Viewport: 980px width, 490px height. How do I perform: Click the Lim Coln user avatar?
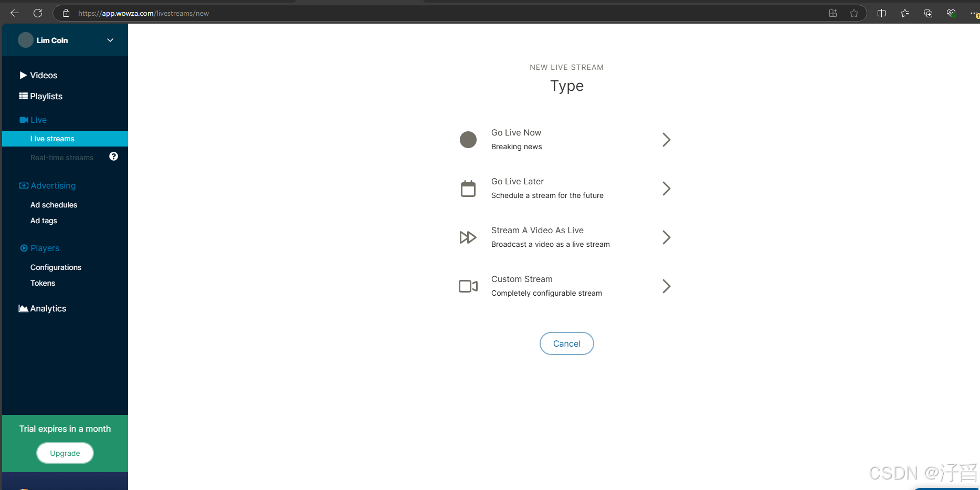[26, 40]
